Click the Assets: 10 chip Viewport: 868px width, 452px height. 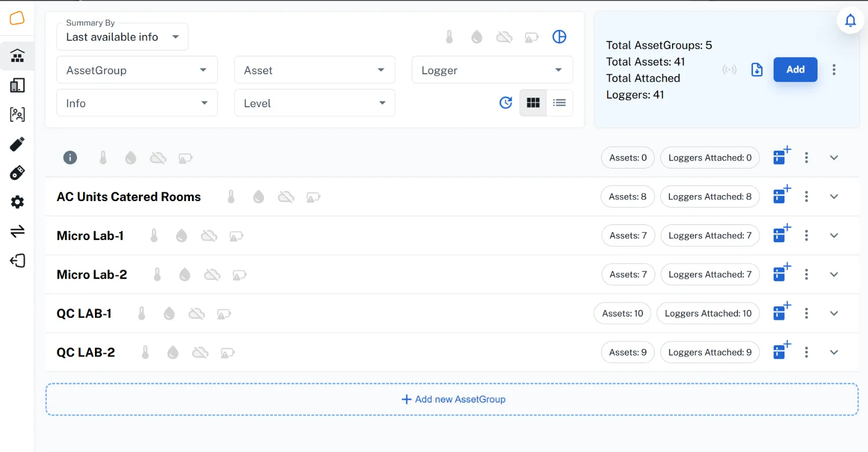622,313
